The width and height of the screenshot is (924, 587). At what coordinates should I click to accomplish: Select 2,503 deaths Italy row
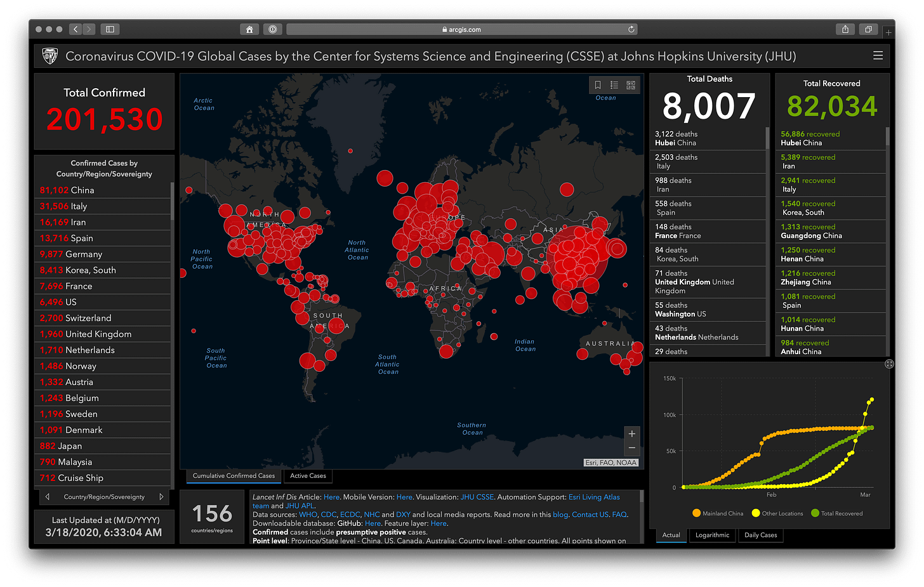pyautogui.click(x=708, y=162)
